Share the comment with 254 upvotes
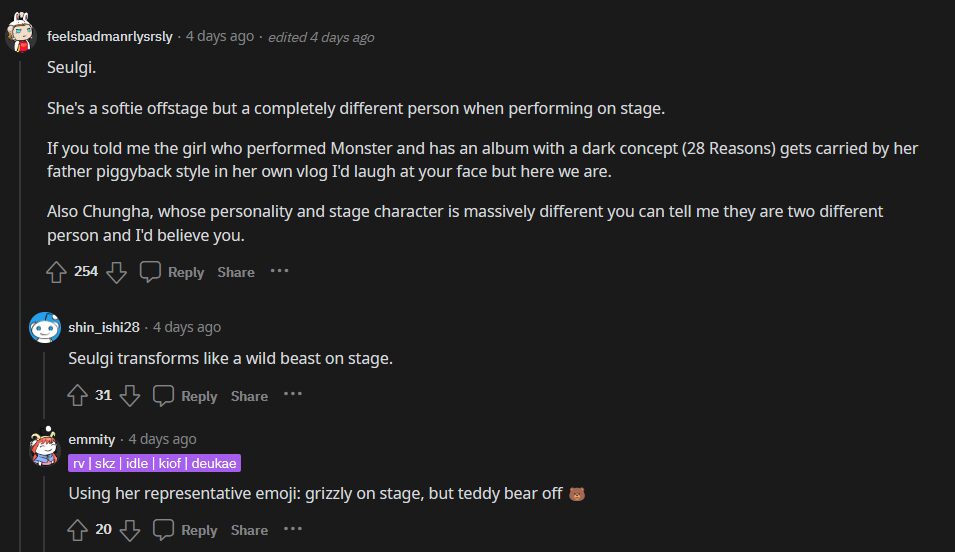Screen dimensions: 955x552 [236, 271]
